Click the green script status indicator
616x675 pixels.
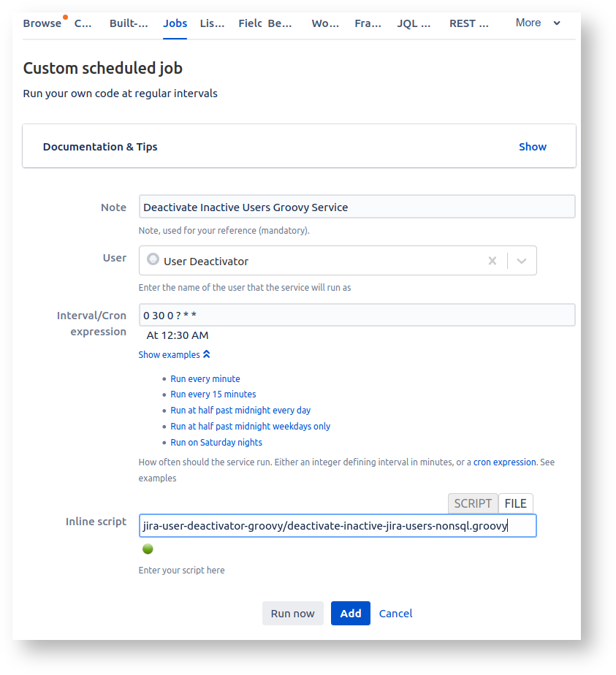pos(148,549)
